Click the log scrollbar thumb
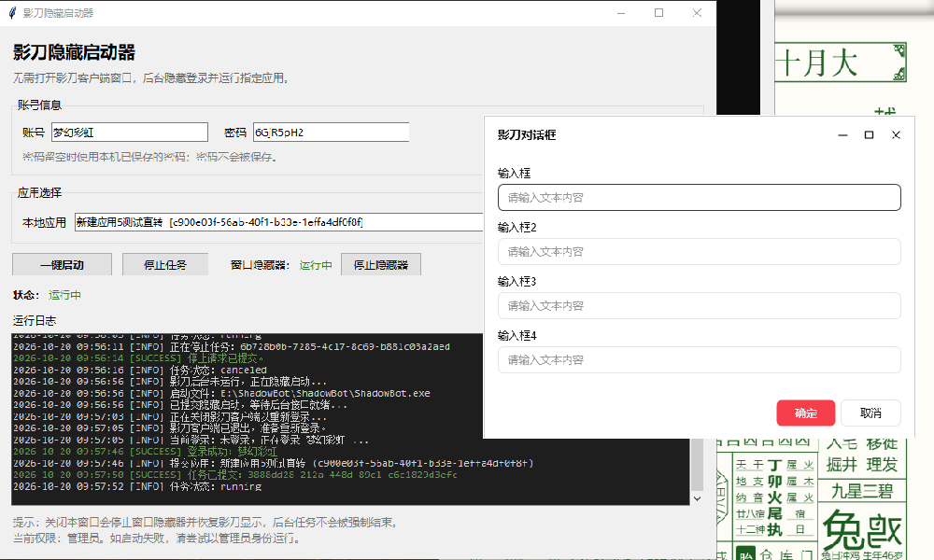The width and height of the screenshot is (934, 560). point(697,464)
